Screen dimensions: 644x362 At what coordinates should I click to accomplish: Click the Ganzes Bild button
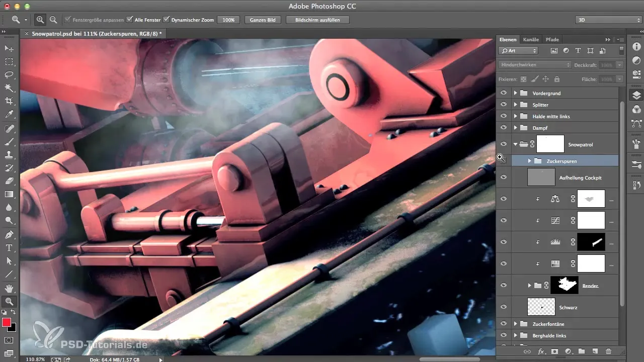263,20
